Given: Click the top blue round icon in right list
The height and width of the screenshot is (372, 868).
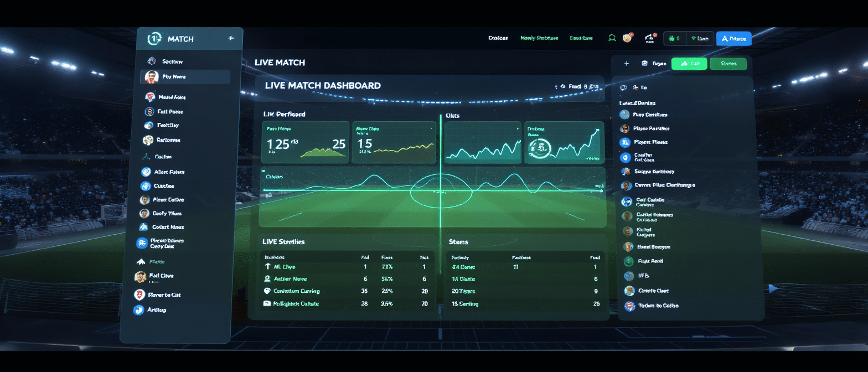Looking at the screenshot, I should tap(624, 115).
